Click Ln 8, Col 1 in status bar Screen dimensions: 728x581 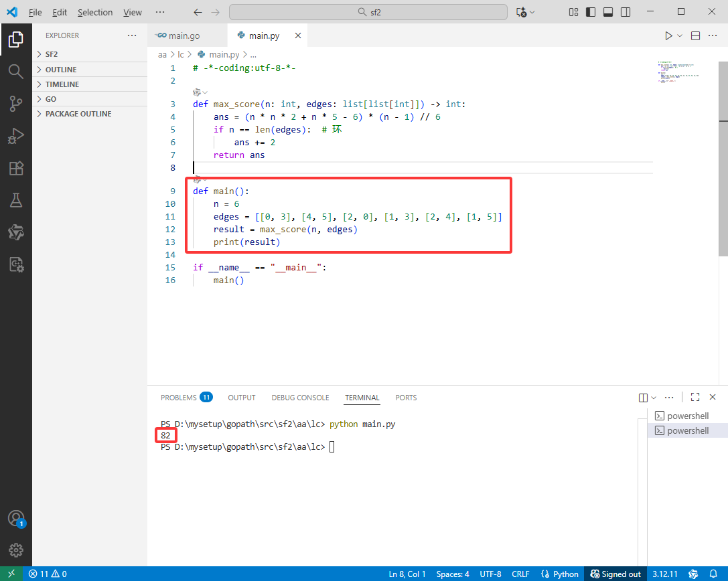(407, 574)
